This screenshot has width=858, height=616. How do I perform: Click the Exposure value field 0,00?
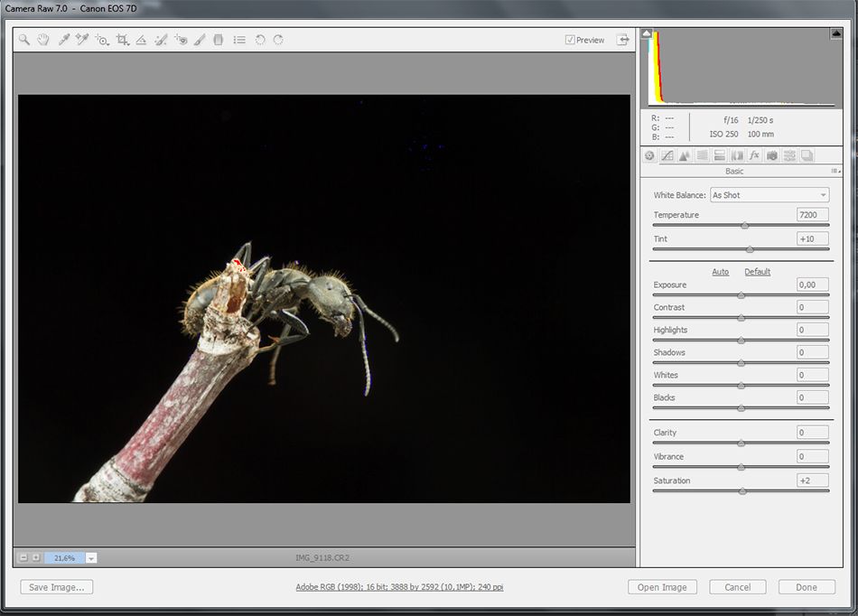point(813,285)
